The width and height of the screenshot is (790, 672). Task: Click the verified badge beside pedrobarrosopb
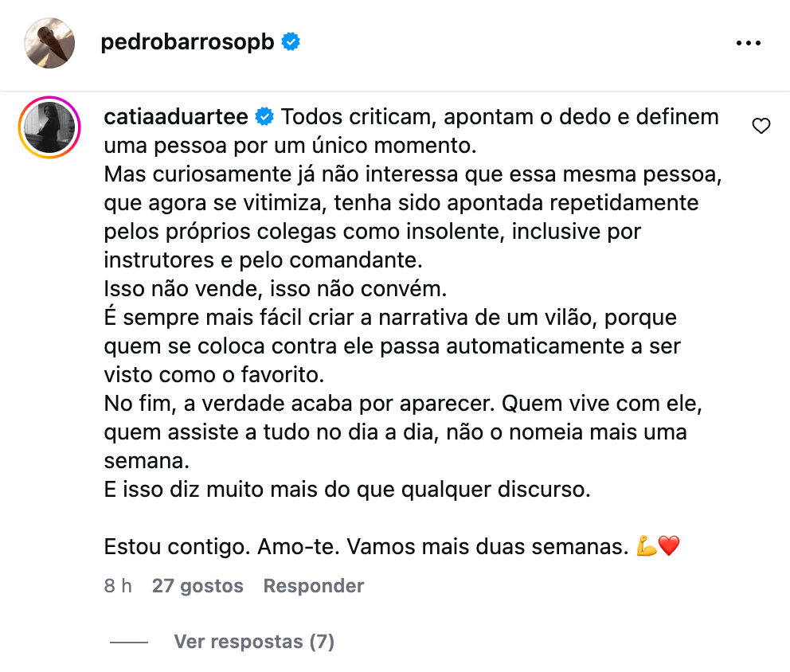(291, 43)
